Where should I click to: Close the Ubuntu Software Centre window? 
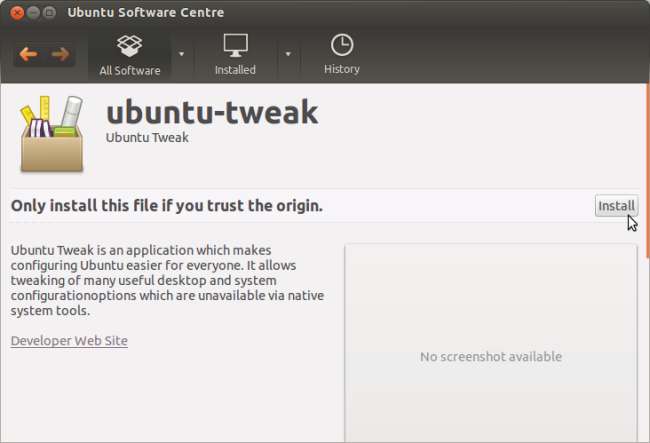point(17,12)
